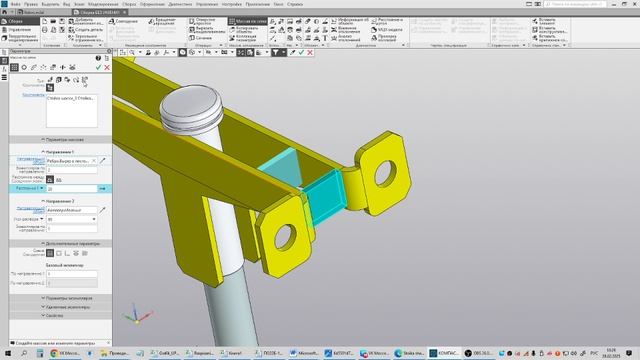Toggle the fourth Схема смещения option
Image resolution: width=640 pixels, height=360 pixels.
(x=76, y=253)
